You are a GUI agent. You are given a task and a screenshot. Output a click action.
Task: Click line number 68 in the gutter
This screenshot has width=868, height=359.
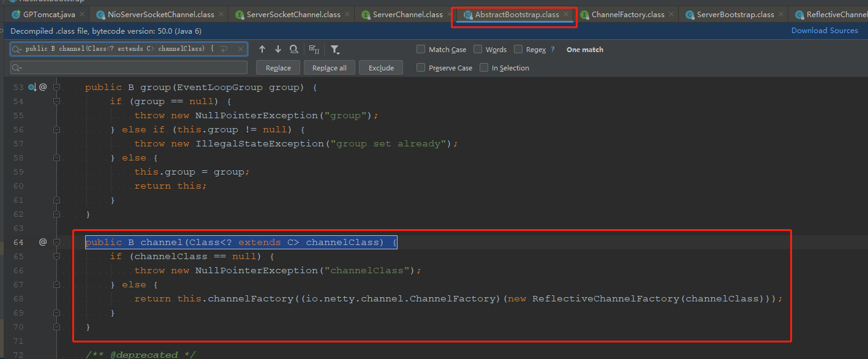pos(18,298)
